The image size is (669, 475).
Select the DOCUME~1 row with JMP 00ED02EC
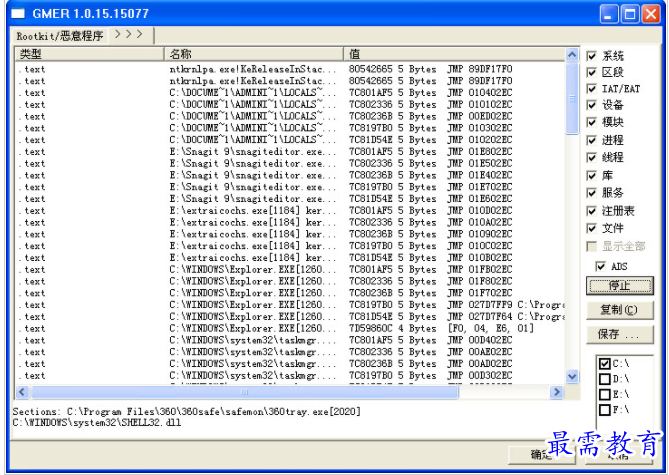290,116
